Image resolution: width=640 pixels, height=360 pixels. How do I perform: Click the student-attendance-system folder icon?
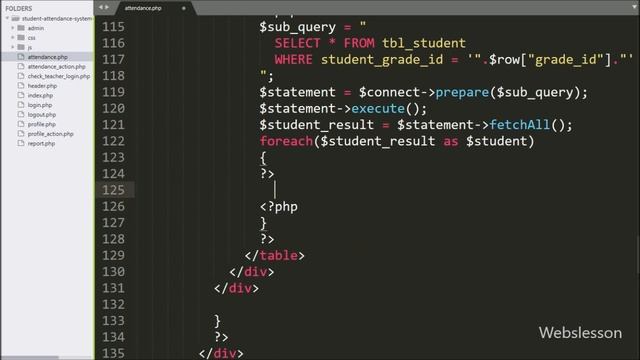pyautogui.click(x=16, y=18)
